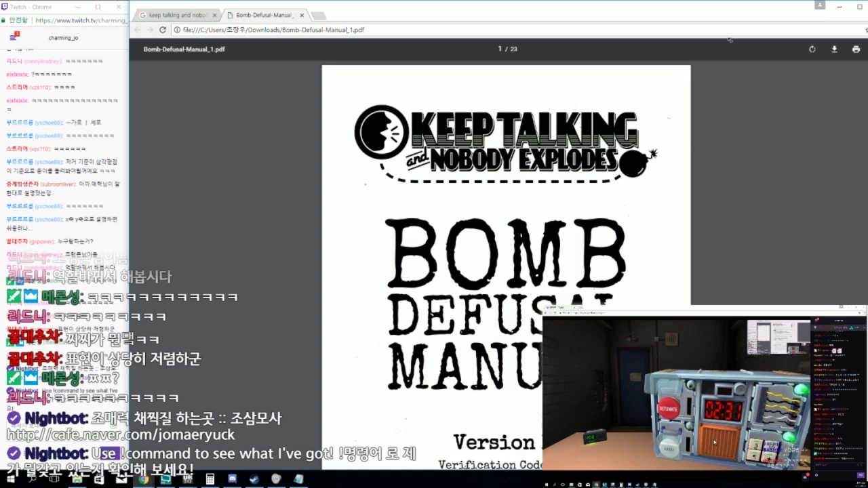Select the orange vent panel on the bomb
The height and width of the screenshot is (488, 868).
click(x=719, y=441)
